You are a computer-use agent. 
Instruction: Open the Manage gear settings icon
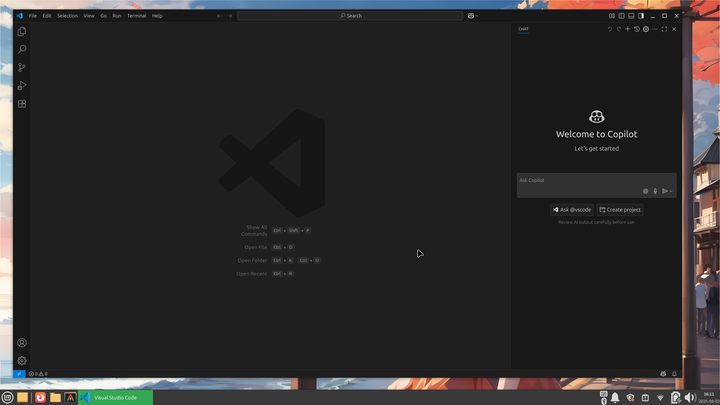(x=22, y=360)
